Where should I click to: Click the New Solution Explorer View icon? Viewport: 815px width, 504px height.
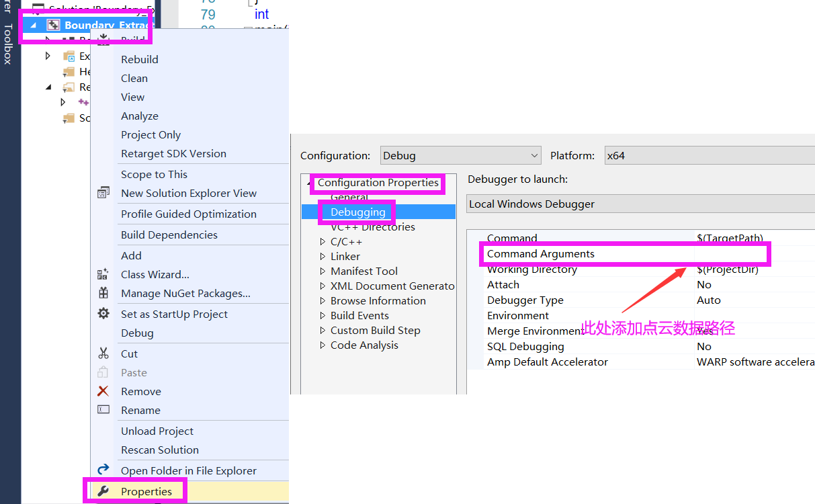click(103, 193)
